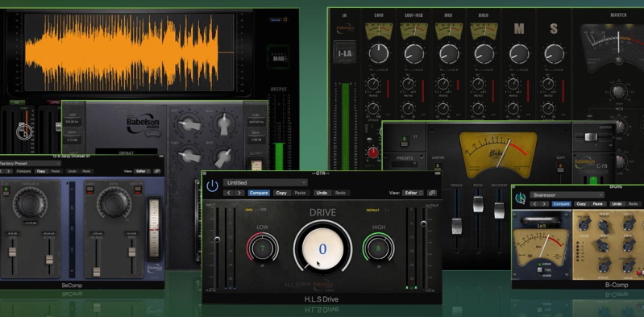
Task: Click the link icon in H.L.S Drive header
Action: [431, 193]
